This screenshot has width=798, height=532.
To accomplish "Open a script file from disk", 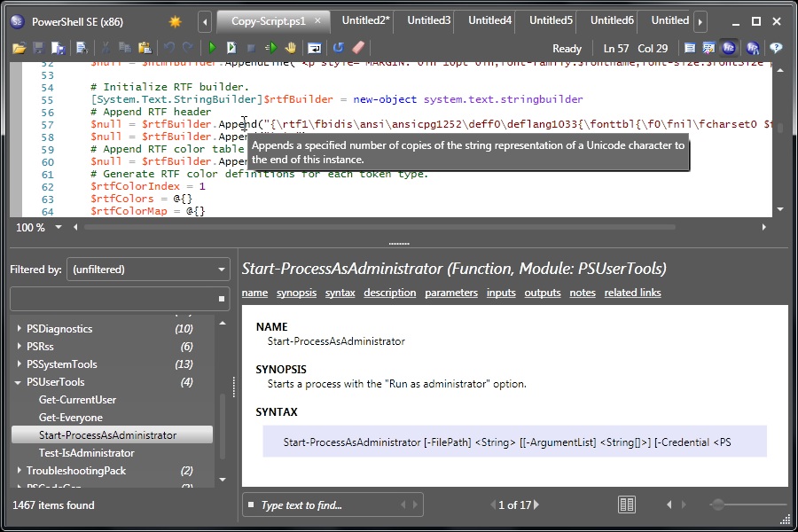I will [18, 48].
